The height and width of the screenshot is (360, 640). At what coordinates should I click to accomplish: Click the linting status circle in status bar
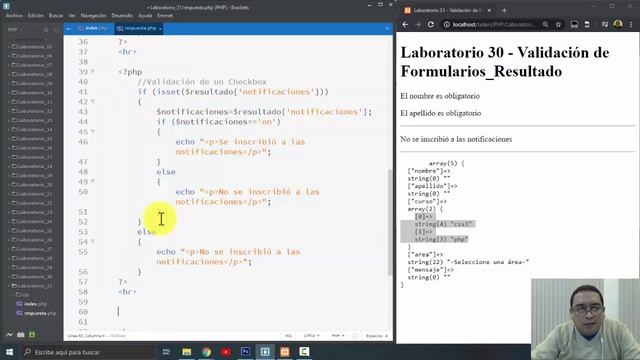pos(355,336)
